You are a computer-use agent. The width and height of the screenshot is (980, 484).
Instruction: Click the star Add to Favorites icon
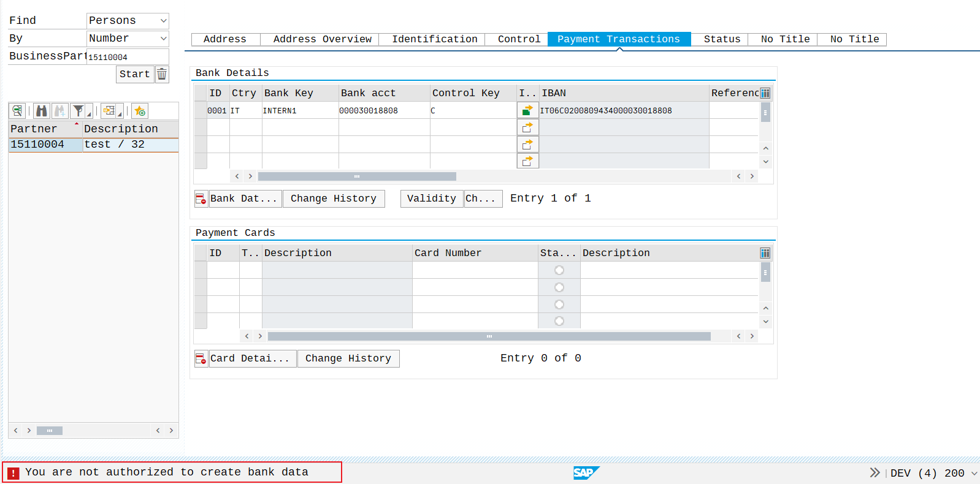[x=140, y=111]
